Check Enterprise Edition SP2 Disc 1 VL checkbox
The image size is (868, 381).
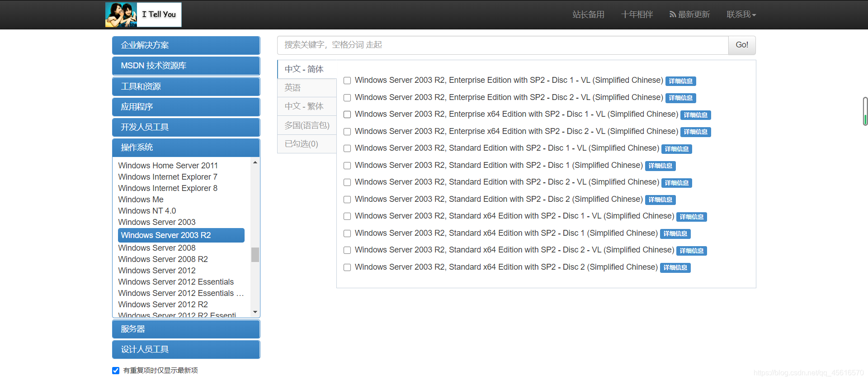click(347, 81)
